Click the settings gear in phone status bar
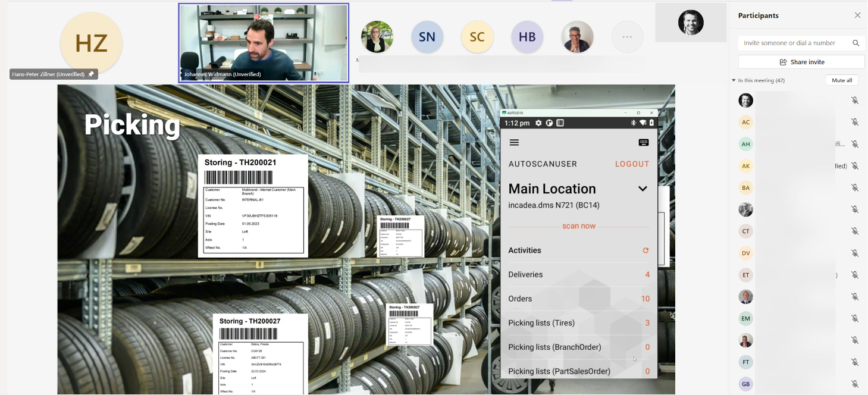This screenshot has width=868, height=395. [x=538, y=123]
